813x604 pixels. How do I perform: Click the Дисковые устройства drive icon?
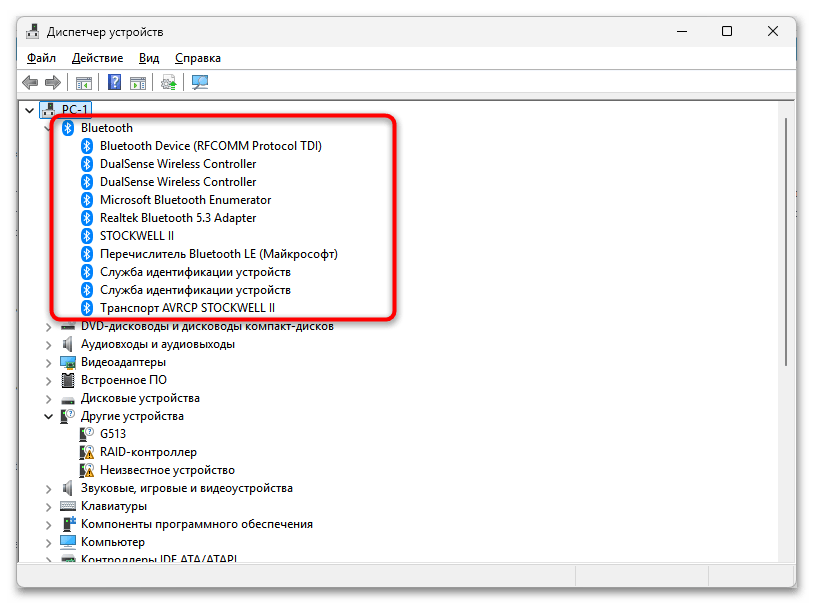(68, 399)
